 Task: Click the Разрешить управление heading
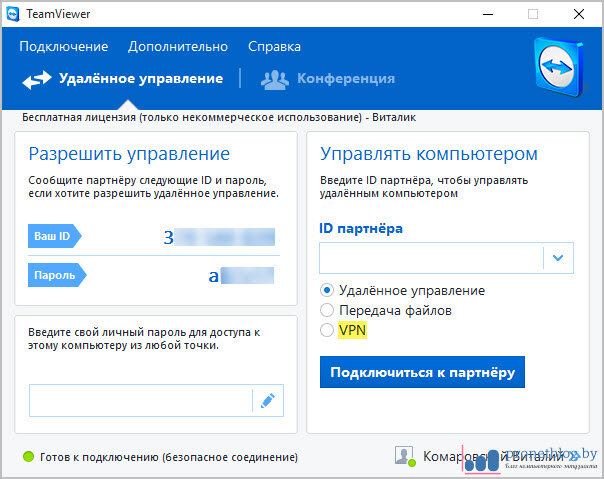coord(129,154)
